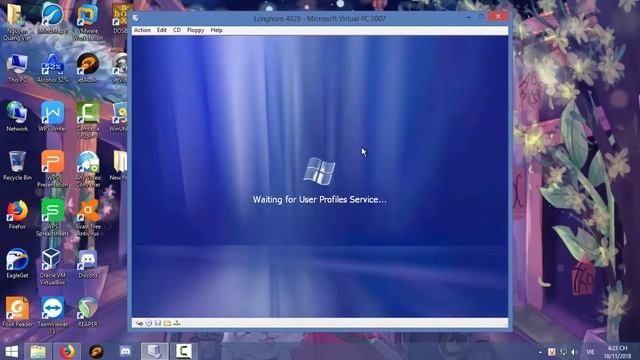Close the Longhorn 4029 Virtual PC window
The image size is (640, 360).
click(x=498, y=17)
